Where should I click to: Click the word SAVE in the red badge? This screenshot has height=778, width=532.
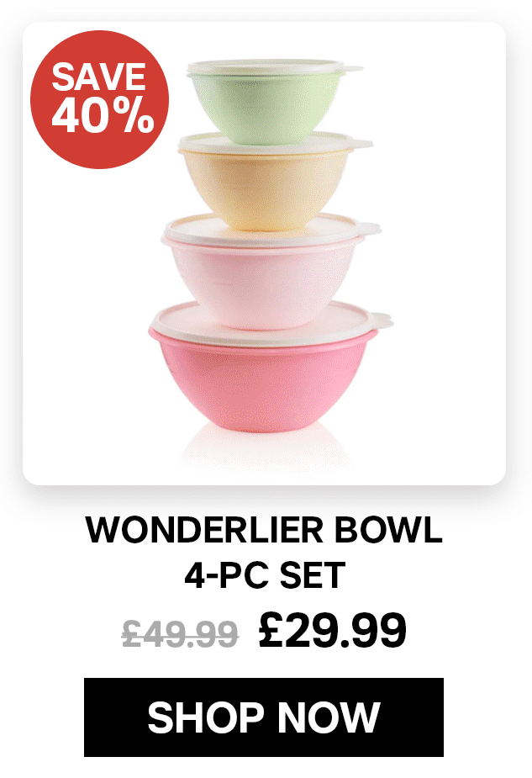click(98, 77)
